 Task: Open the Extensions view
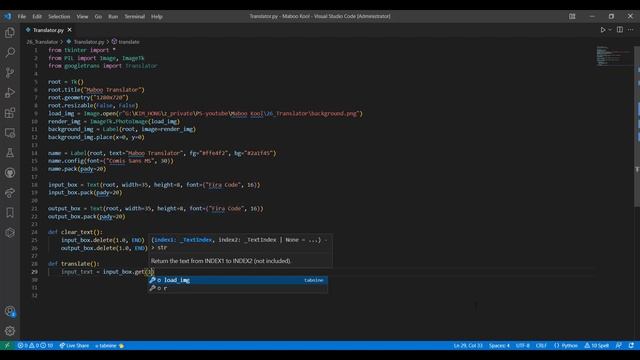click(x=10, y=113)
